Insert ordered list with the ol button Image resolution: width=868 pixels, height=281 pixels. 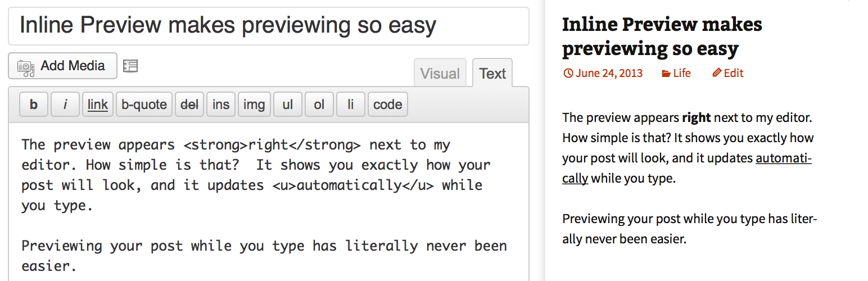click(319, 105)
